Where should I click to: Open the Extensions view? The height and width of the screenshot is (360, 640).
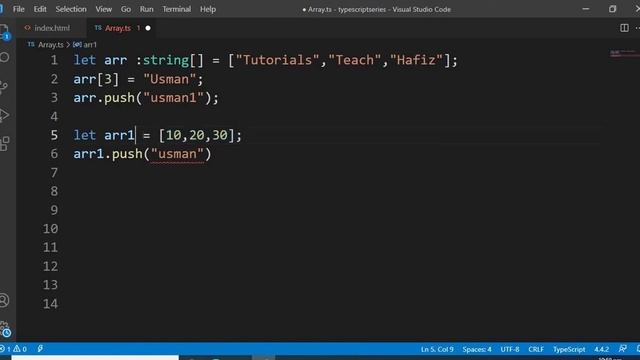click(4, 144)
